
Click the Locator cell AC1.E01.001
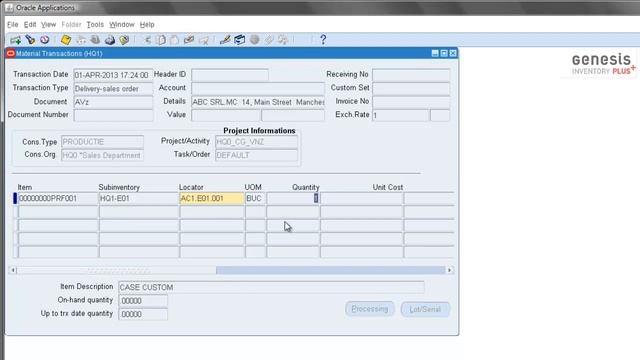(x=211, y=198)
